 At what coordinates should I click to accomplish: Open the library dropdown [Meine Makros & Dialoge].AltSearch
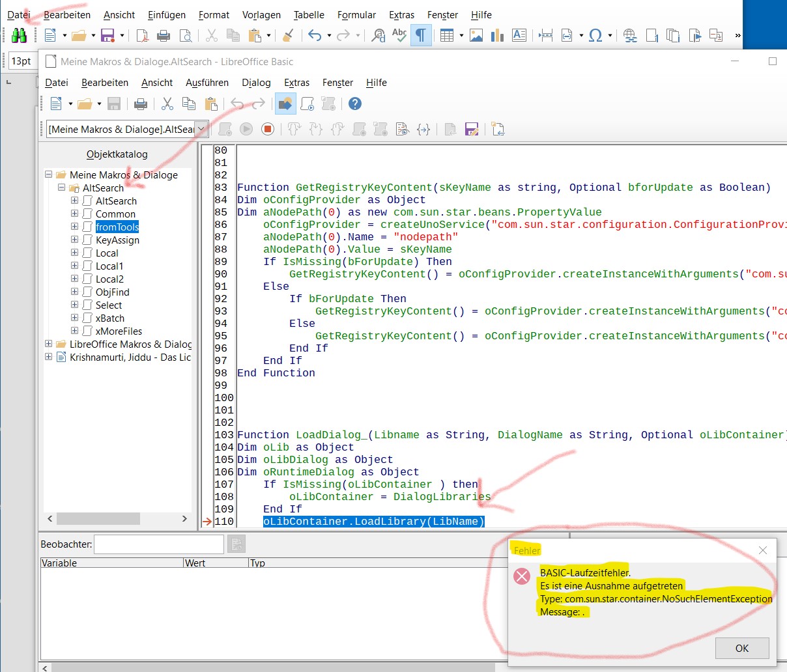(x=201, y=129)
